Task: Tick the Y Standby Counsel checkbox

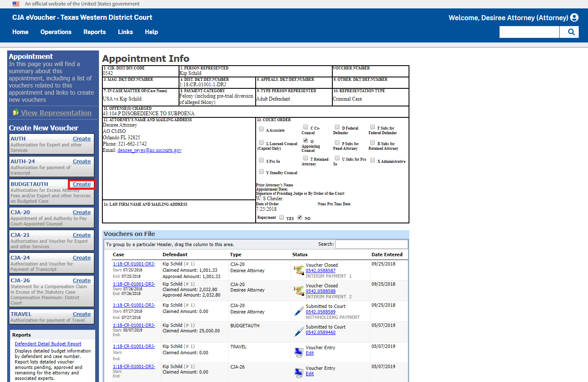Action: [x=262, y=172]
